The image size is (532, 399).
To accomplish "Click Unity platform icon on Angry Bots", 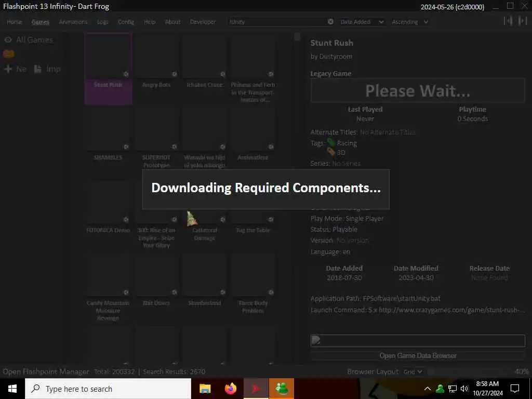I will click(x=174, y=74).
